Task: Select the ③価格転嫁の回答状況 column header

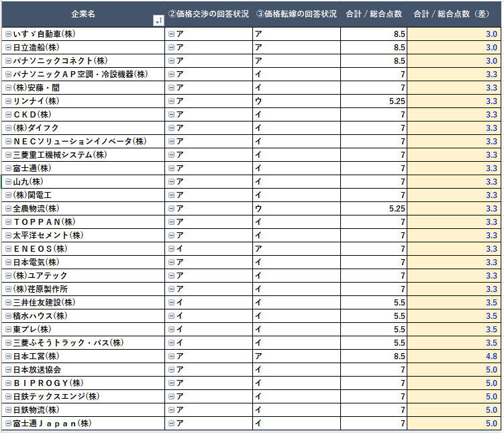Action: tap(296, 14)
